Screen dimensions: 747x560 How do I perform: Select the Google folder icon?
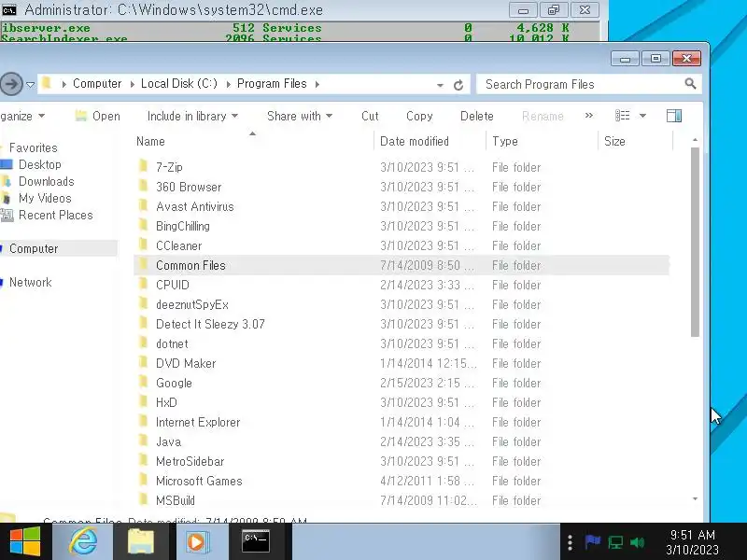(x=143, y=382)
